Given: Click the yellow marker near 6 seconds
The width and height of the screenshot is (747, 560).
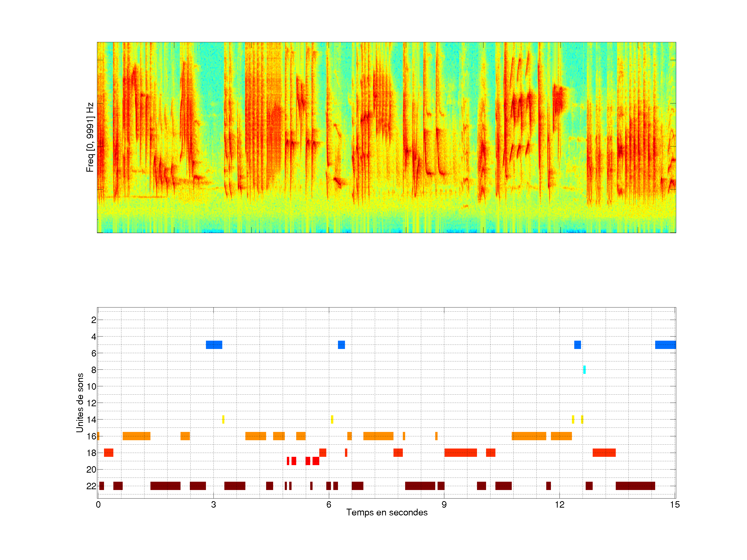Looking at the screenshot, I should pos(332,419).
